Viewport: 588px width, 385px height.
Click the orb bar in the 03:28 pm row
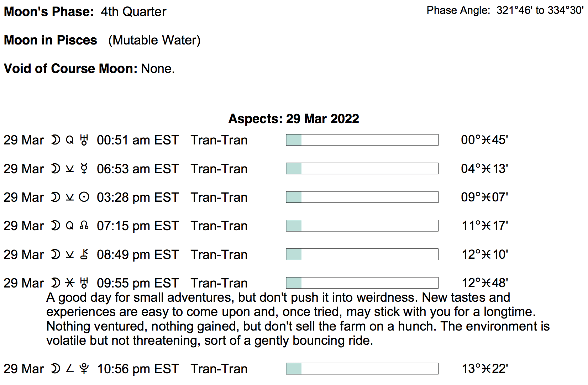click(362, 197)
